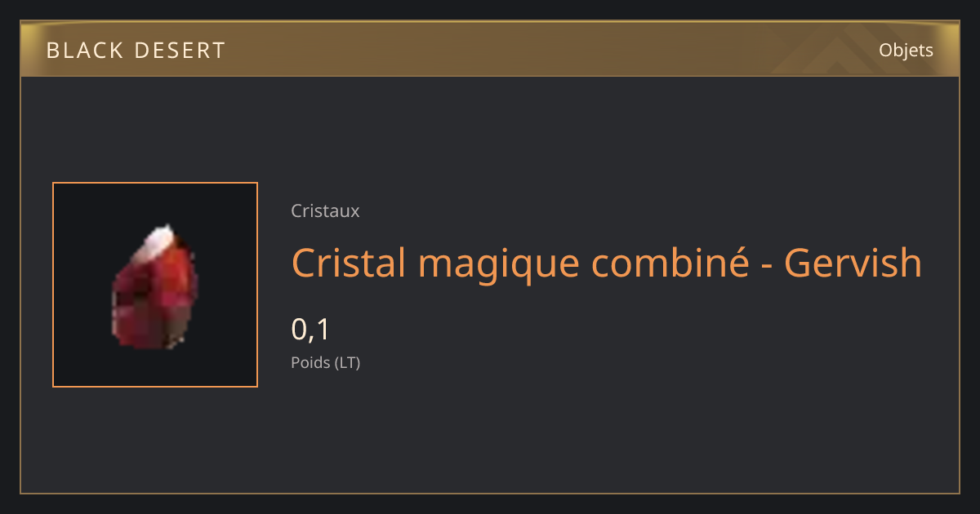The image size is (980, 514).
Task: Open the Cristaux category label
Action: [325, 210]
